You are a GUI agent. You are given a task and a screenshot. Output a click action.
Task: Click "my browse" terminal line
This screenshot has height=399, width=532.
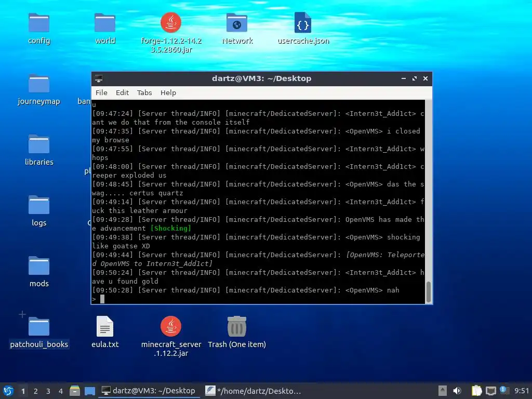coord(111,140)
